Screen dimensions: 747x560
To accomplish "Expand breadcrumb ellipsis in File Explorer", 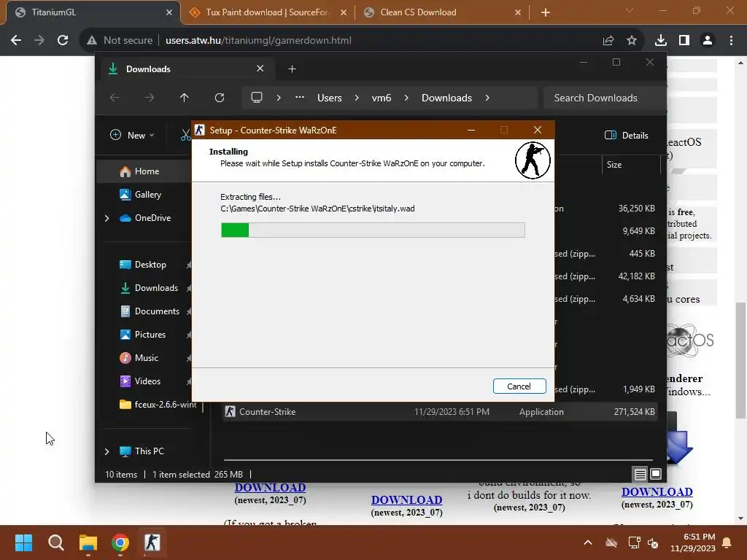I will pyautogui.click(x=300, y=98).
